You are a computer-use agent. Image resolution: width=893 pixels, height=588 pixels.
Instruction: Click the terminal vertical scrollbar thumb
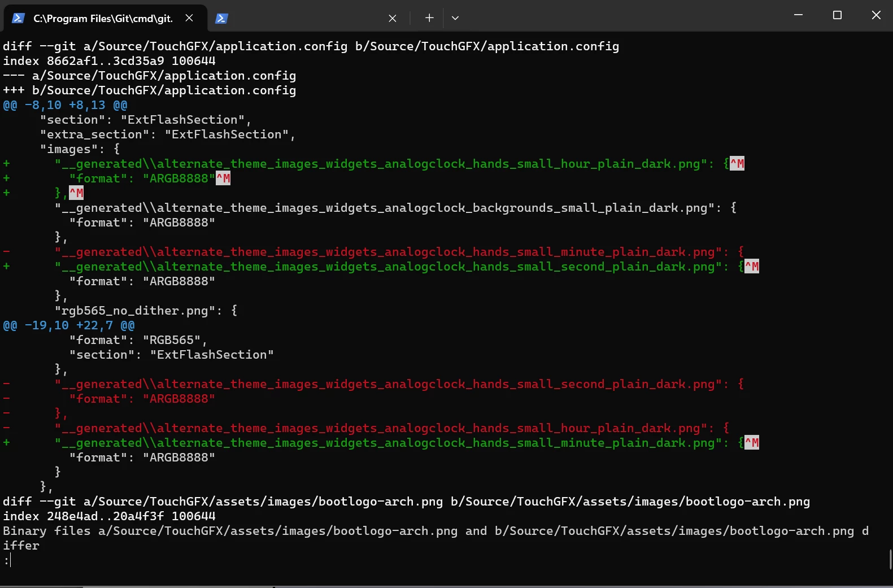(890, 559)
